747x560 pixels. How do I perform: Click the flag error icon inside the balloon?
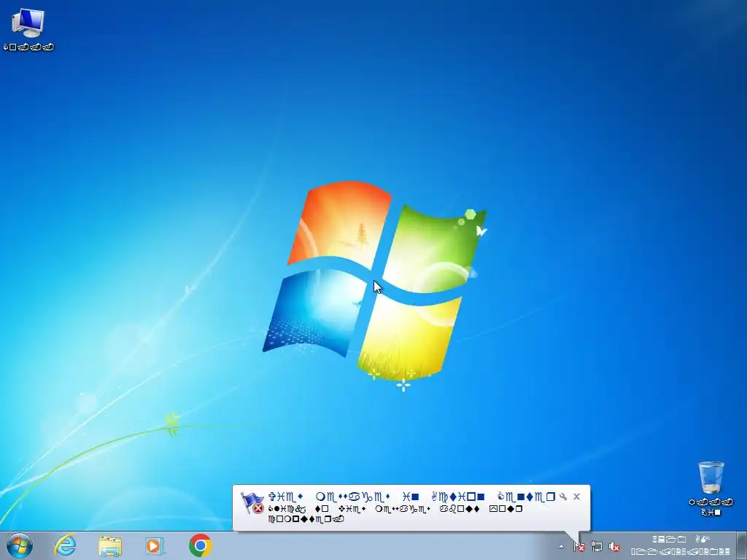(252, 503)
